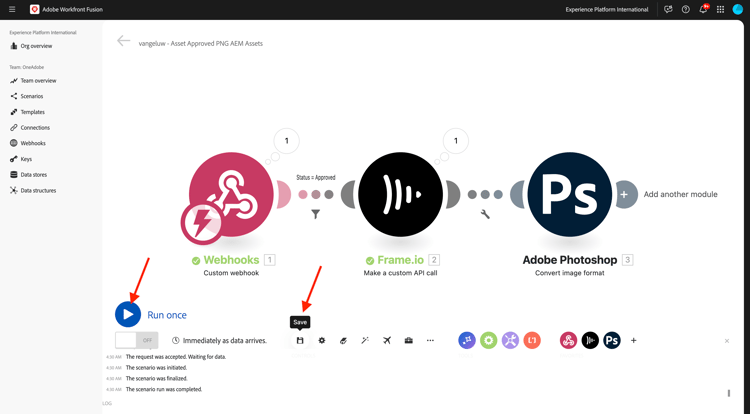Save the scenario with the disk icon

300,340
